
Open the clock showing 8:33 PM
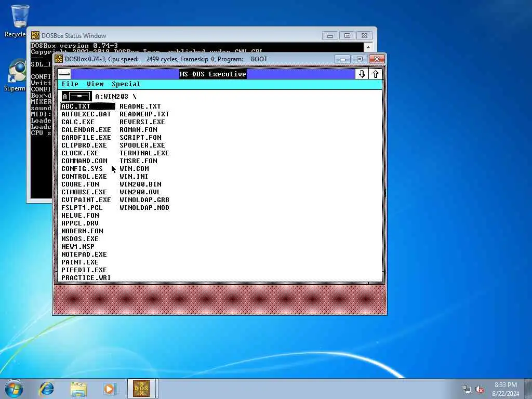pyautogui.click(x=506, y=389)
